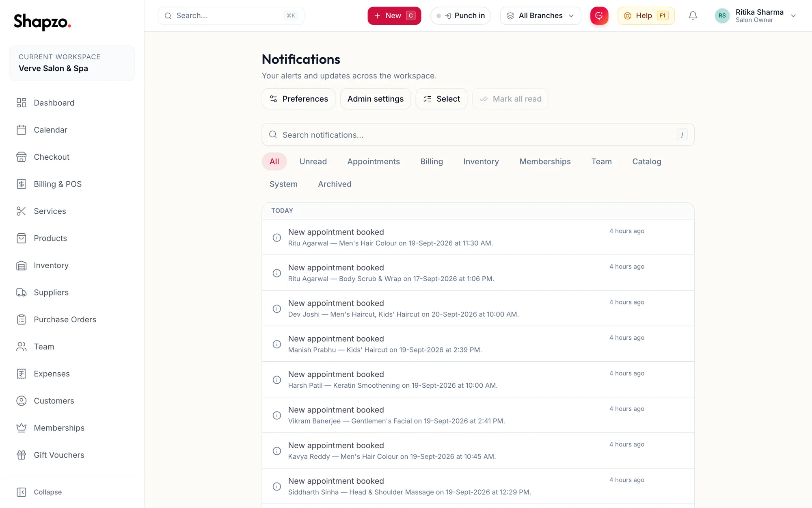Open the Team page in sidebar
Image resolution: width=812 pixels, height=508 pixels.
72,347
